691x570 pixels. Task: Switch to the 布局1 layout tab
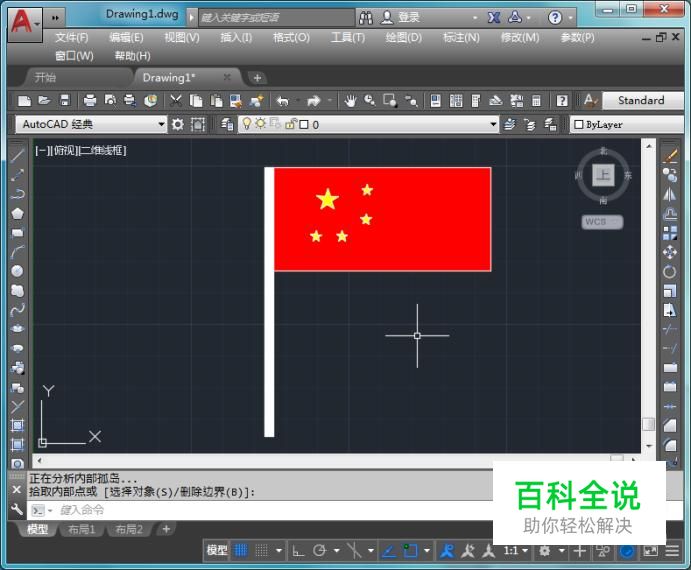[82, 529]
